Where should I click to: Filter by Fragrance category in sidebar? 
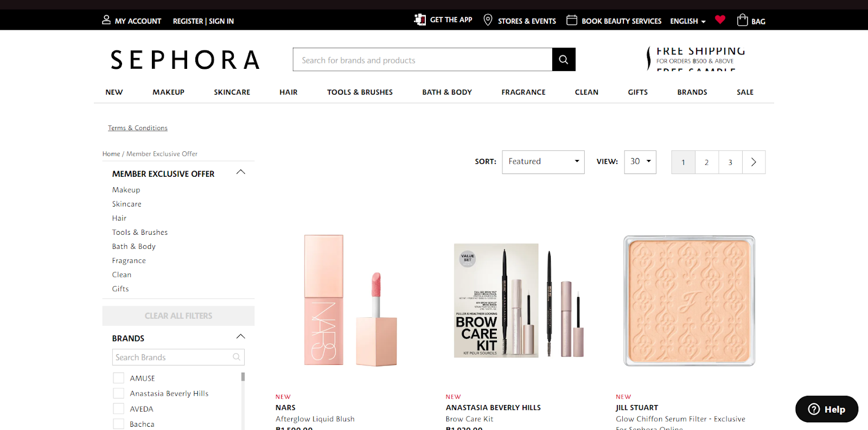click(129, 260)
